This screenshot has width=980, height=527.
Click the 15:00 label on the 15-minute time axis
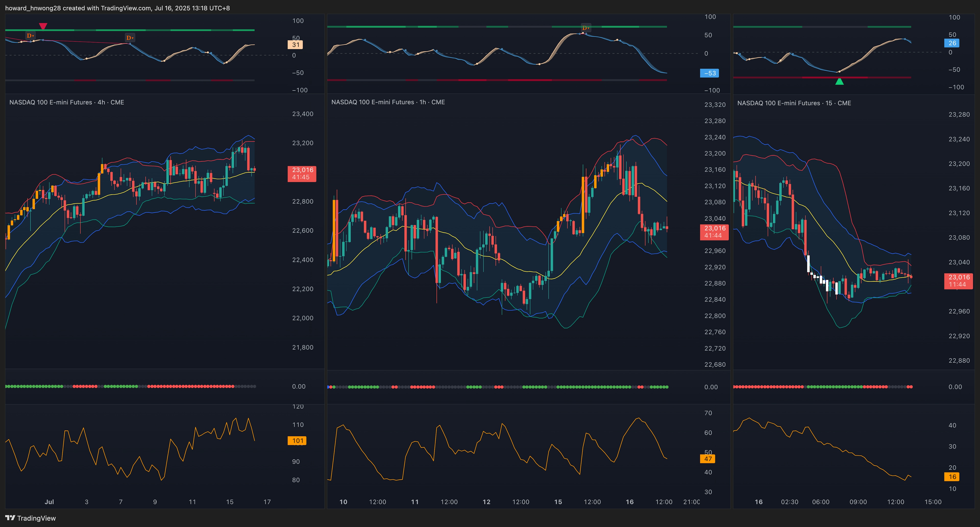[933, 502]
